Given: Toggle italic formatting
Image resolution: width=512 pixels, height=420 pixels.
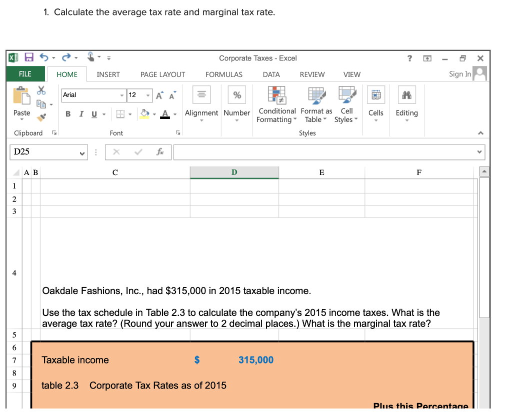Looking at the screenshot, I should pyautogui.click(x=81, y=114).
